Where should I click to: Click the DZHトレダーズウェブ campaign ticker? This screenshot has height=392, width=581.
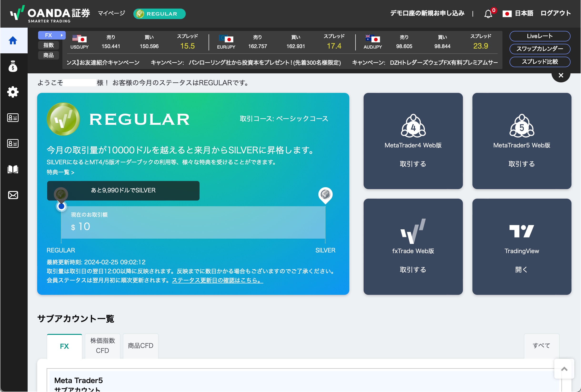pyautogui.click(x=425, y=62)
